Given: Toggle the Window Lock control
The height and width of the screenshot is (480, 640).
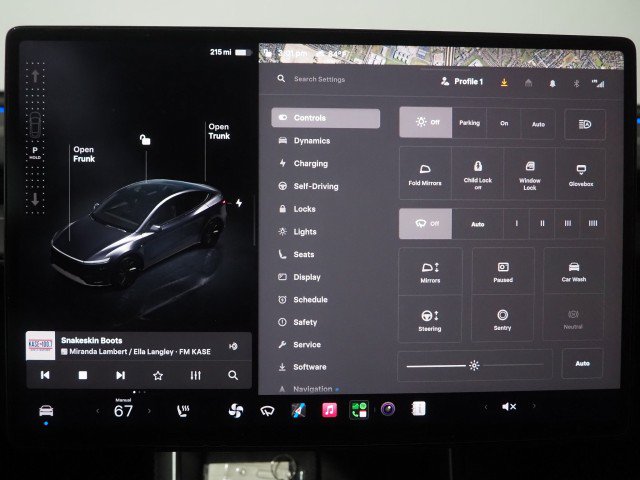Looking at the screenshot, I should click(x=530, y=175).
